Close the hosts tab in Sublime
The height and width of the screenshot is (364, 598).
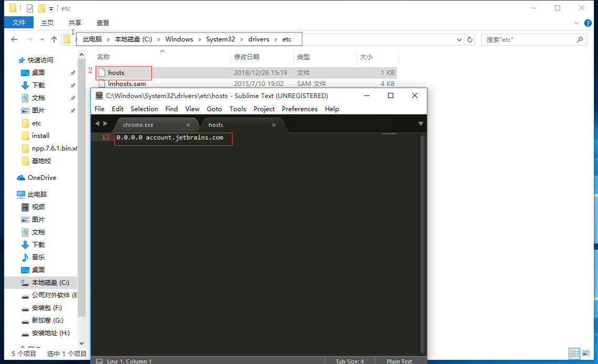pyautogui.click(x=274, y=125)
